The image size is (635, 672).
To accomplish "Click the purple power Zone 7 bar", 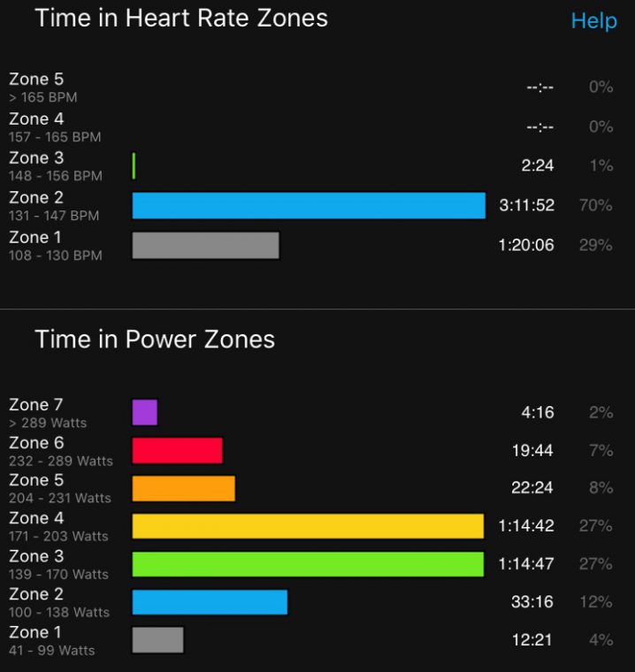I will click(x=144, y=412).
